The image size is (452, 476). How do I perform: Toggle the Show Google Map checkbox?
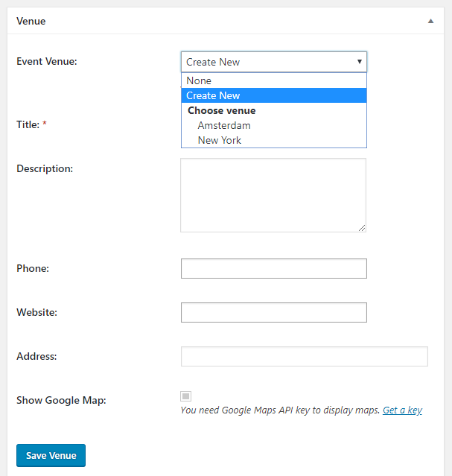[185, 396]
